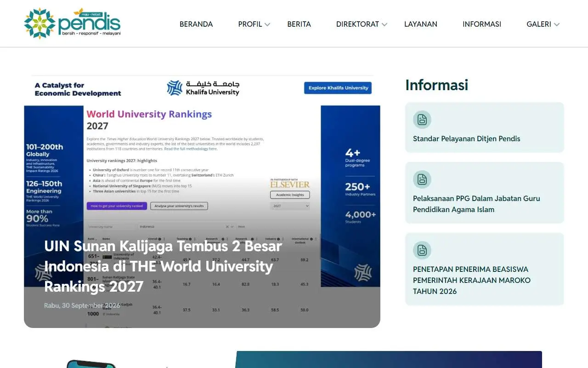Screen dimensions: 588x368
Task: Click the Pendis logo in the header
Action: 72,23
